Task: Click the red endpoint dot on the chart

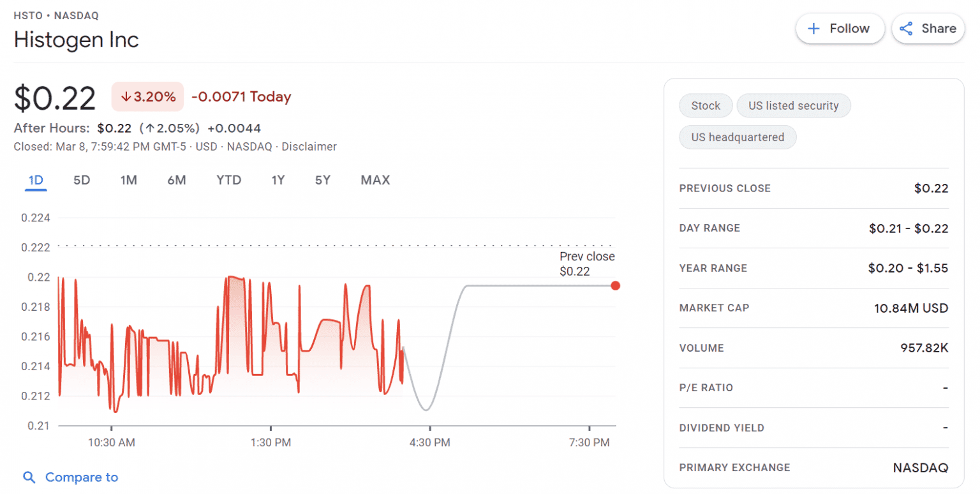Action: pos(615,285)
